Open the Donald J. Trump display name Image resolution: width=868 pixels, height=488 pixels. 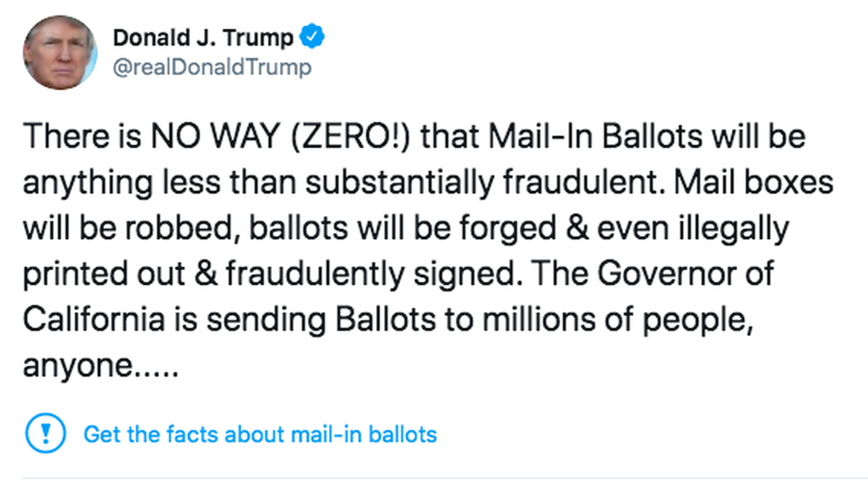(x=203, y=38)
